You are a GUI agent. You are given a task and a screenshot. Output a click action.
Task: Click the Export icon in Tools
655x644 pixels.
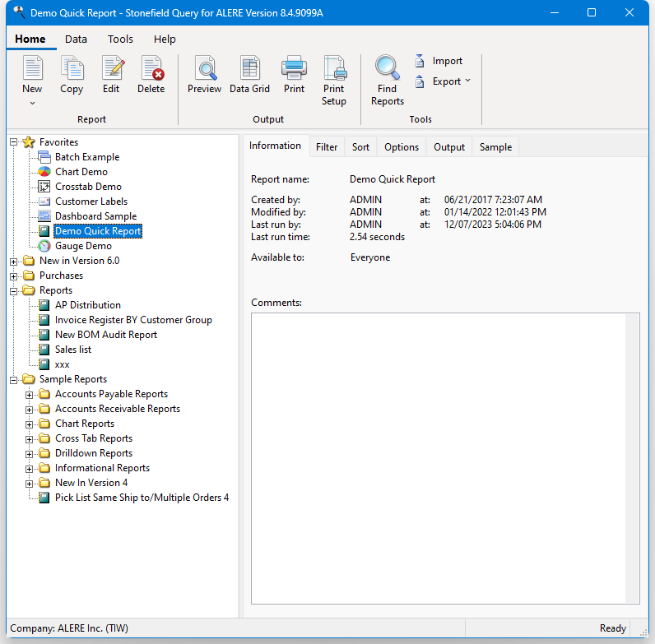[x=420, y=81]
